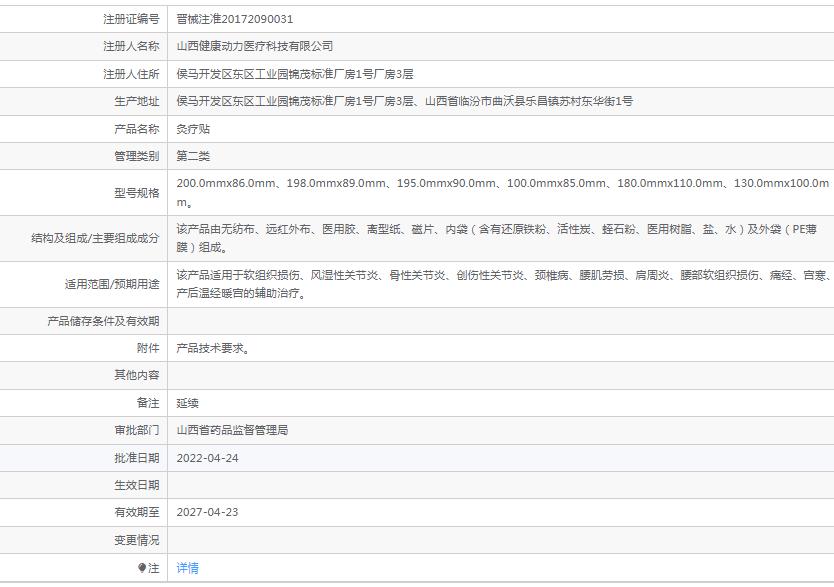Image resolution: width=834 pixels, height=587 pixels.
Task: Select approving authority 山西省药品监督管理局
Action: (232, 430)
